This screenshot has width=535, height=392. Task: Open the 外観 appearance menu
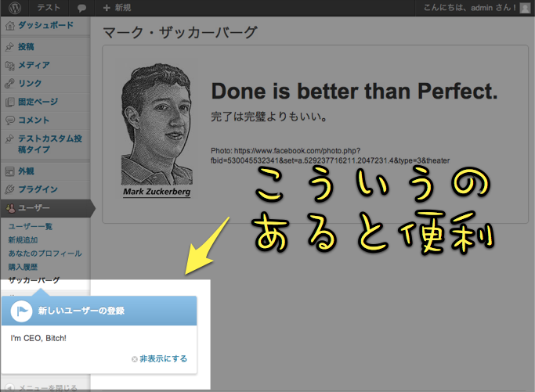27,171
